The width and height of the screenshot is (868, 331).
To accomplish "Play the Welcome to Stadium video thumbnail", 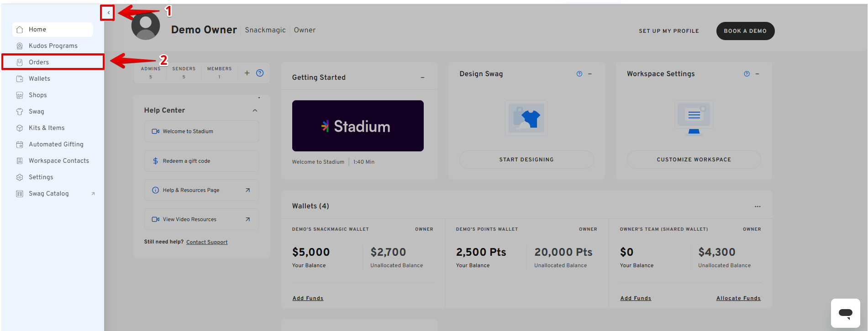I will [x=358, y=126].
